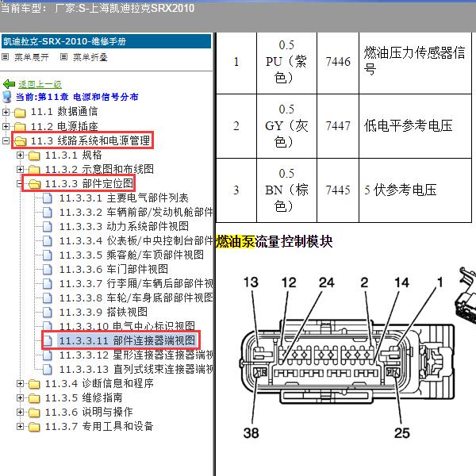The width and height of the screenshot is (476, 476).
Task: Click folder icon of 11.3.2 示意图和布线图
Action: pos(34,170)
